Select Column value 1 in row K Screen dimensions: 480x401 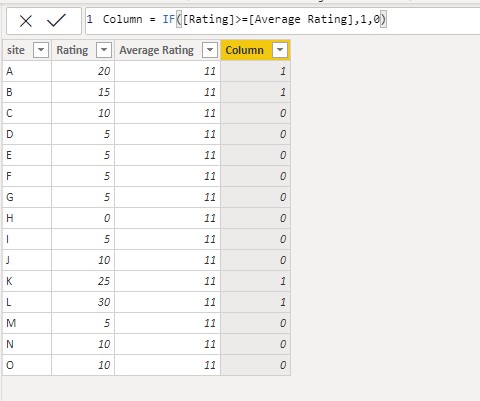[x=255, y=281]
